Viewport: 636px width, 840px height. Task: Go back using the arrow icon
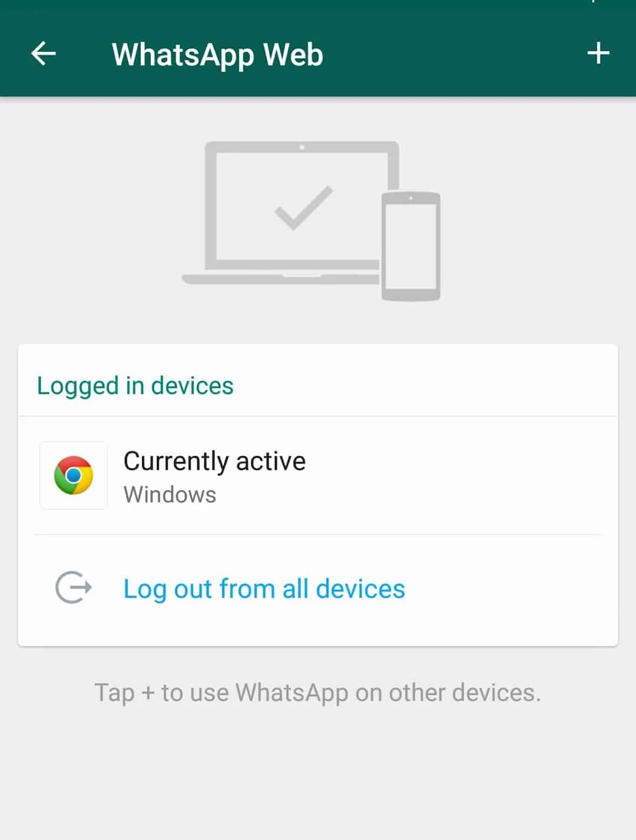coord(43,54)
